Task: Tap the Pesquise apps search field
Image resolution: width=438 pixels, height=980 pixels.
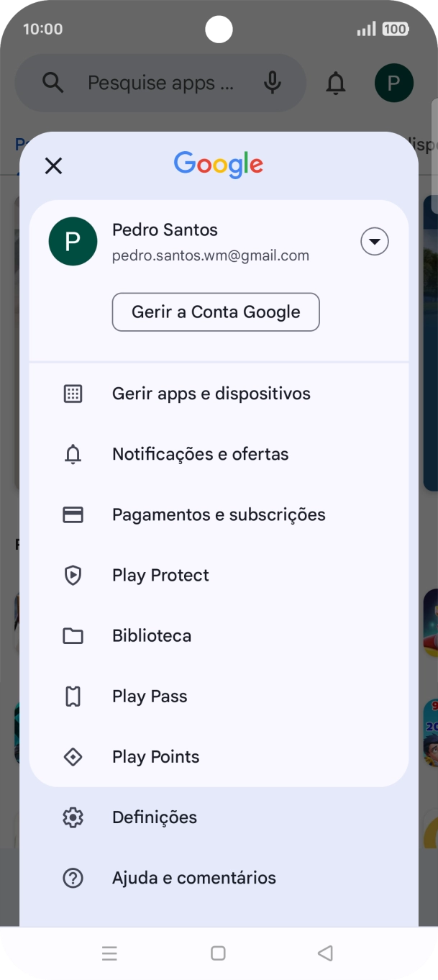Action: point(160,82)
